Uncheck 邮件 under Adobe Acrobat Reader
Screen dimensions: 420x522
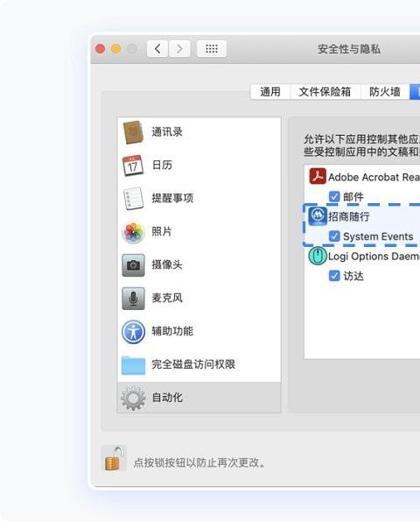click(x=334, y=196)
